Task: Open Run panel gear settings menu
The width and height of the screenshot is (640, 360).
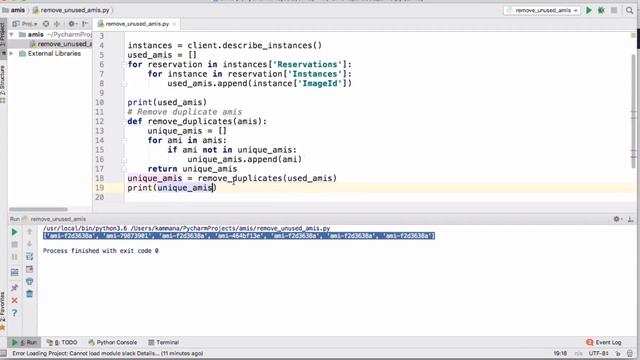Action: click(617, 219)
